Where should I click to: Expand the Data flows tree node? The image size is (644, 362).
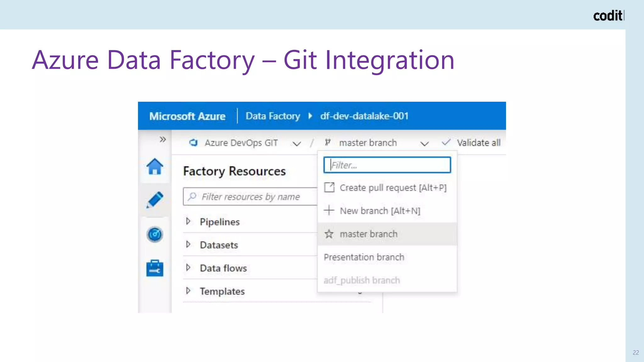click(x=188, y=268)
